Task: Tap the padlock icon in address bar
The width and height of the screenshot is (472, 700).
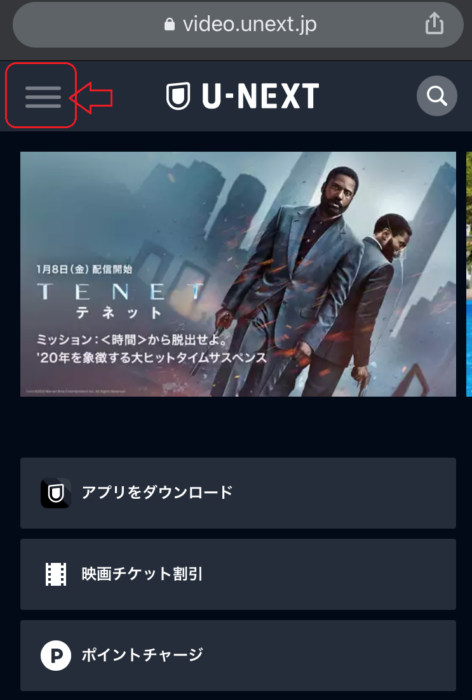Action: point(169,24)
